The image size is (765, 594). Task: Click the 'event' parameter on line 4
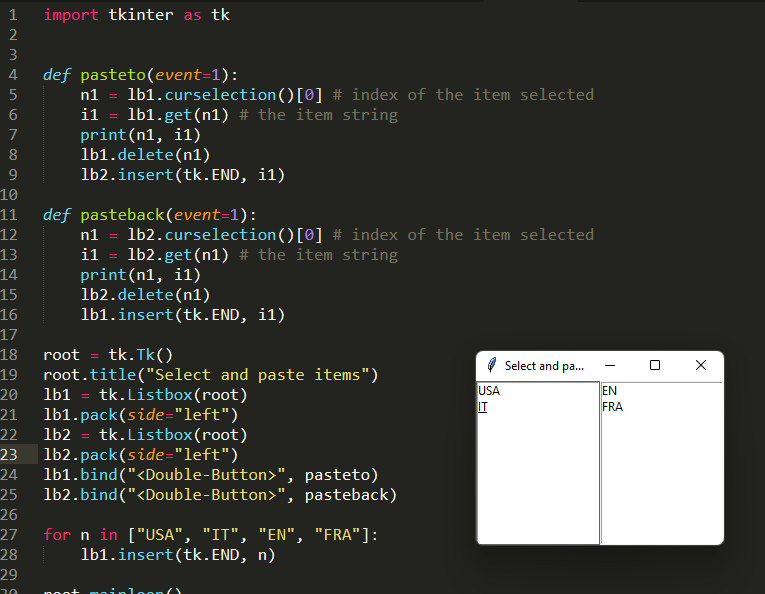(178, 75)
